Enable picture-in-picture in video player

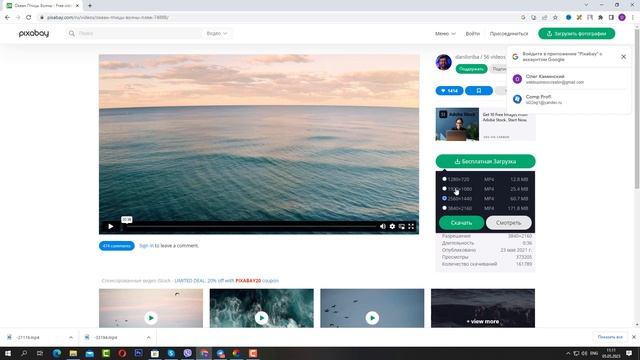pos(402,227)
